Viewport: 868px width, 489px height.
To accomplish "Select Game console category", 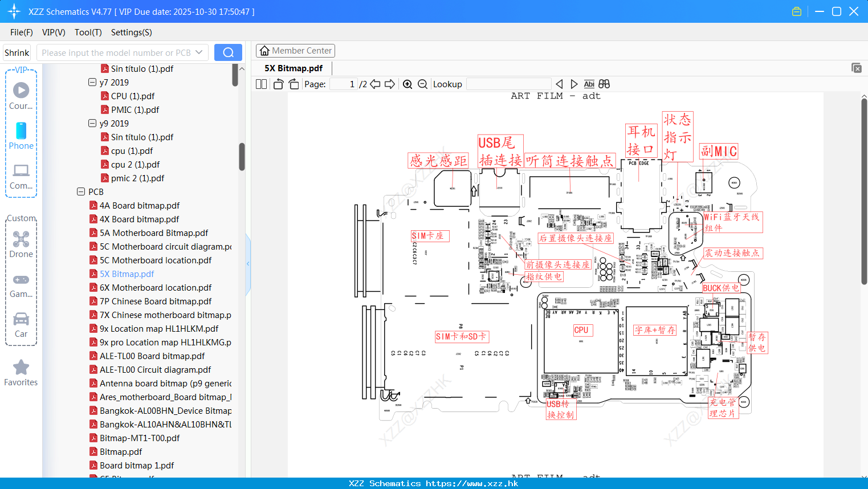I will pos(21,286).
